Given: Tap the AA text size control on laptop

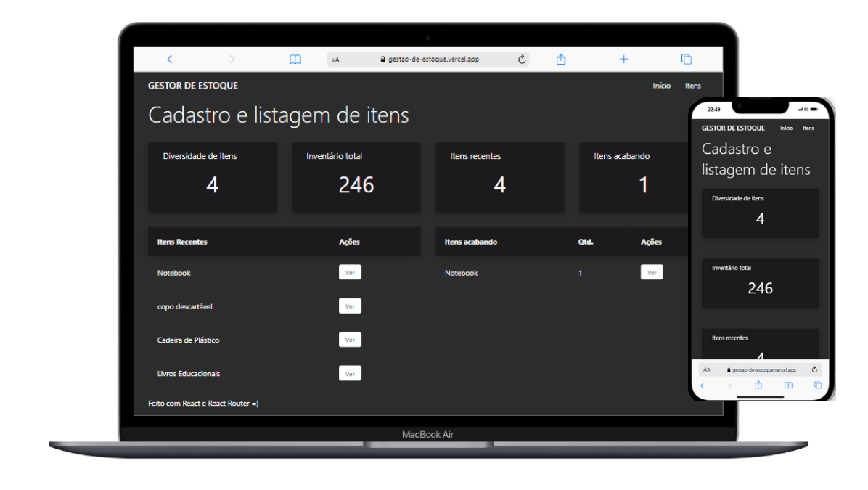Looking at the screenshot, I should click(x=335, y=60).
